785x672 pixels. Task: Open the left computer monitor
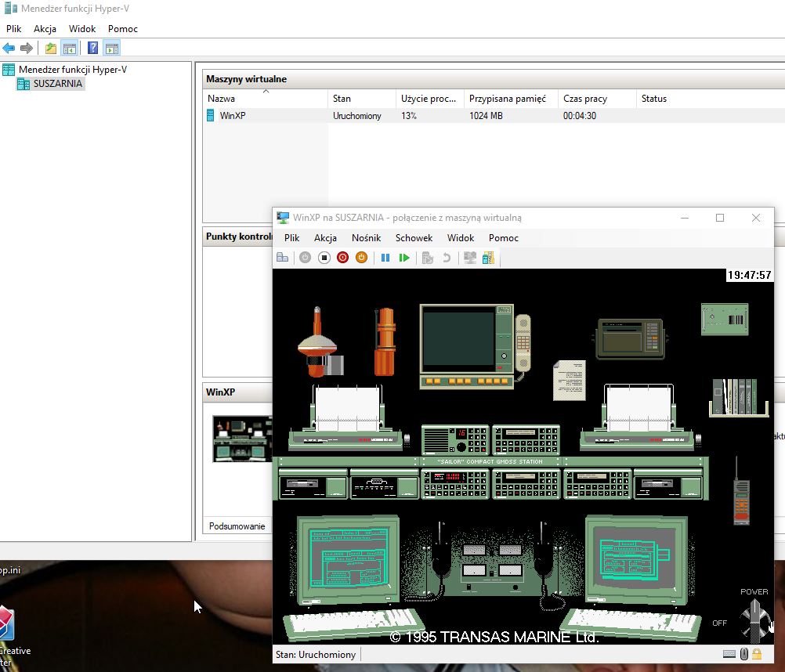click(x=349, y=560)
